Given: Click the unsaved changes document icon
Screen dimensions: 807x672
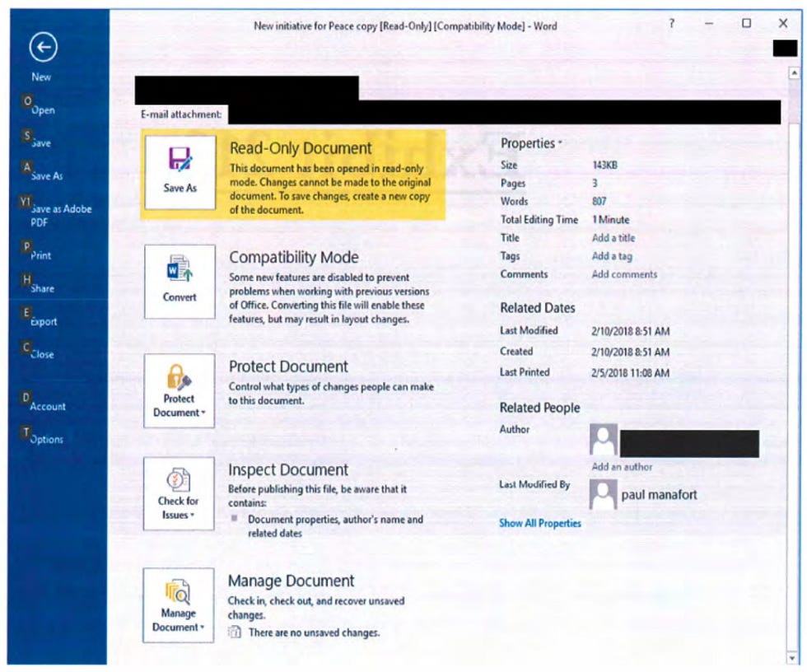Looking at the screenshot, I should (x=234, y=632).
